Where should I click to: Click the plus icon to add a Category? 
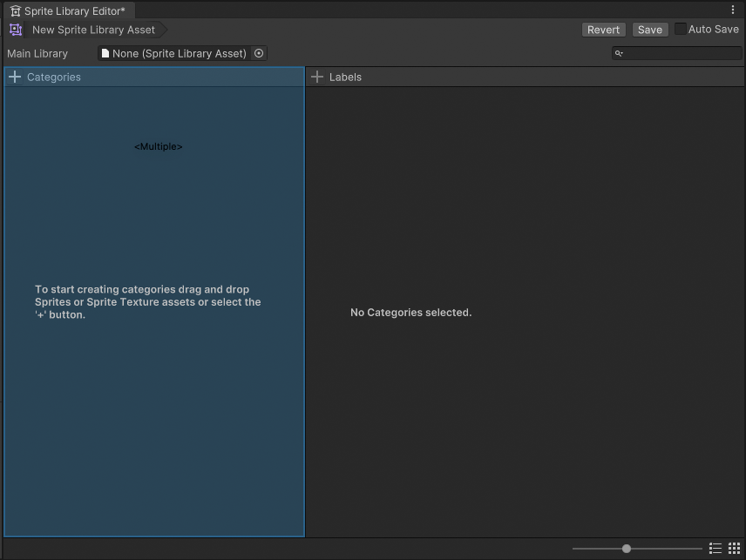(x=15, y=77)
